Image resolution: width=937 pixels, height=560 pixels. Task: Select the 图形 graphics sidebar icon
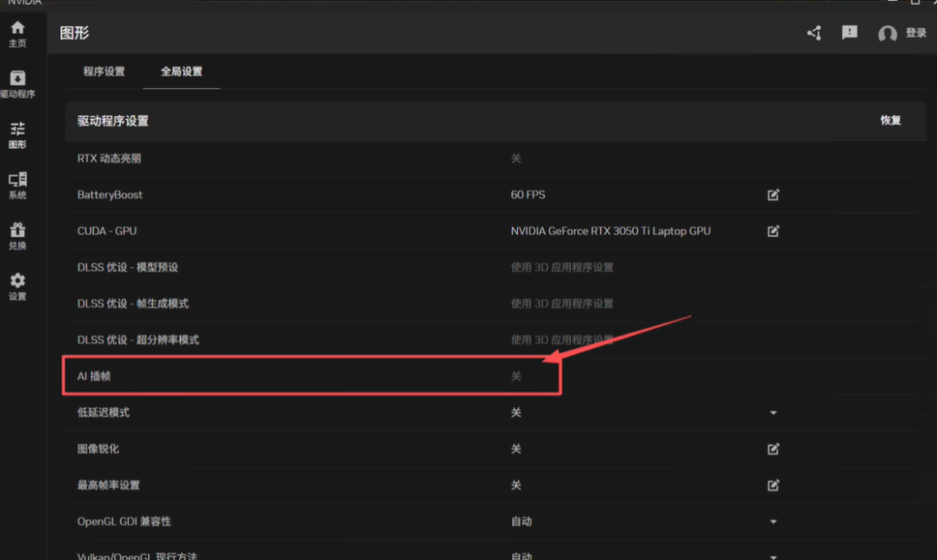pos(17,130)
